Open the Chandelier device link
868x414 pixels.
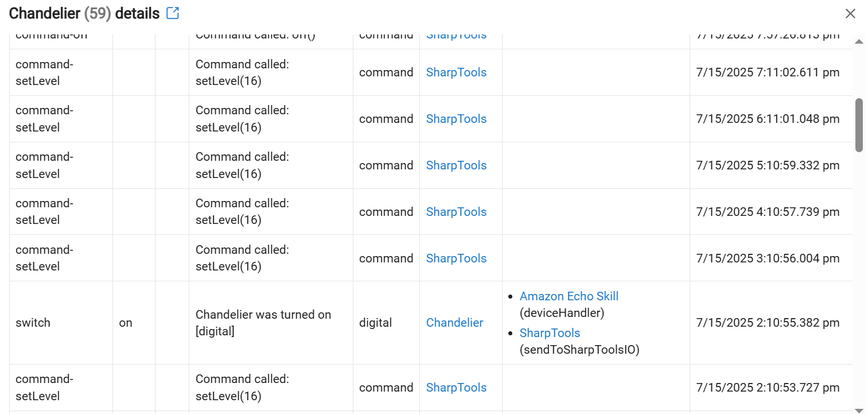(x=454, y=323)
